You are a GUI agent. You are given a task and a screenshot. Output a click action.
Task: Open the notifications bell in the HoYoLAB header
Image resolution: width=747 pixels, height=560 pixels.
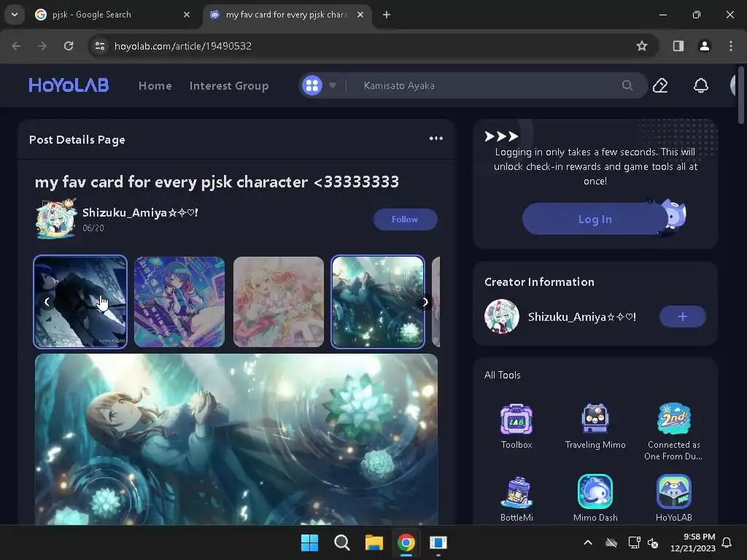pyautogui.click(x=701, y=86)
